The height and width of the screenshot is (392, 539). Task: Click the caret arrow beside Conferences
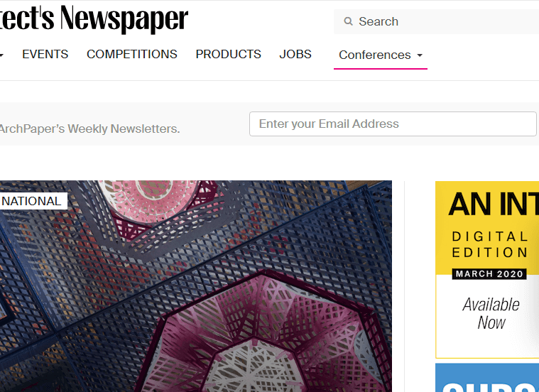pos(420,55)
